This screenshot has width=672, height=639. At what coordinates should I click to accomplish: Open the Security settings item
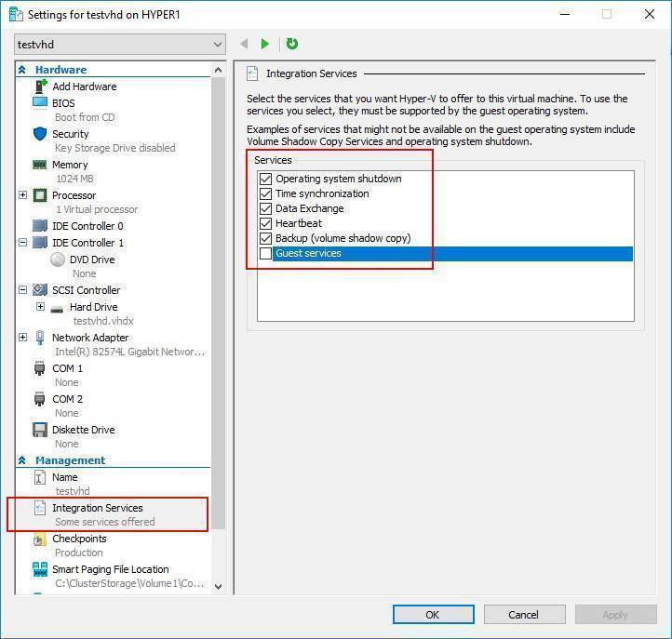point(71,134)
